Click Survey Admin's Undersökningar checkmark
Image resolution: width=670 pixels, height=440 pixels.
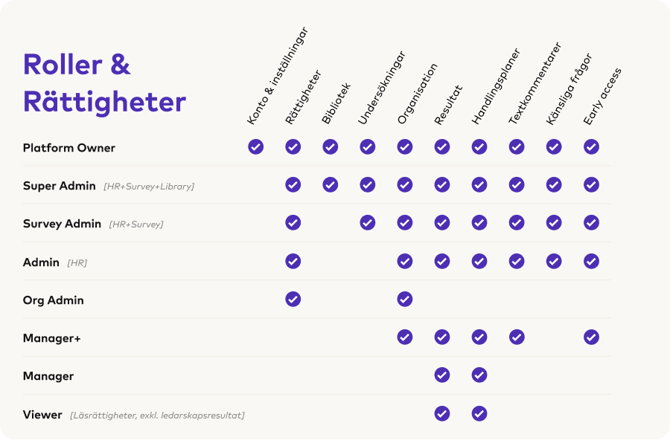tap(367, 223)
